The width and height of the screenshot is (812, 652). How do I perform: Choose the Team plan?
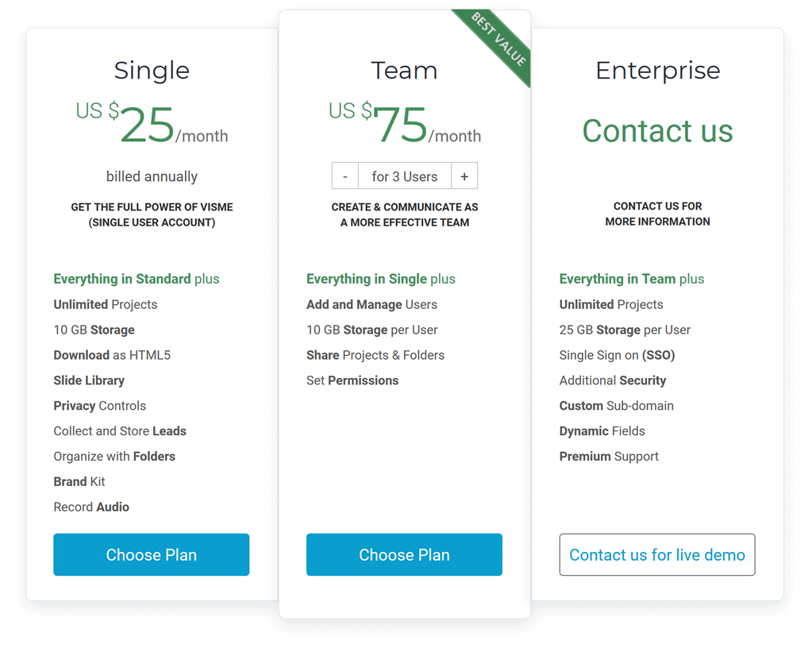[x=405, y=554]
